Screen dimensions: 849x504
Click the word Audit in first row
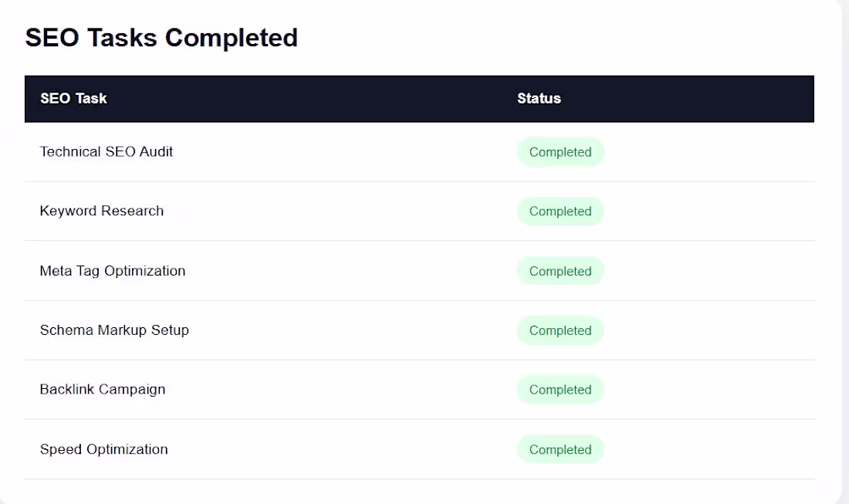click(156, 151)
